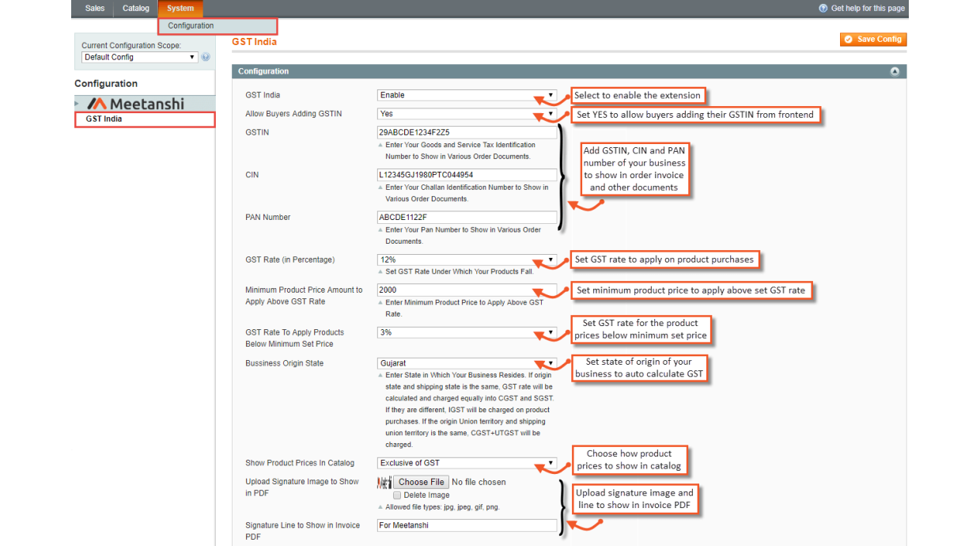Open the Sales menu
Screen dimensions: 980x546
click(x=95, y=9)
